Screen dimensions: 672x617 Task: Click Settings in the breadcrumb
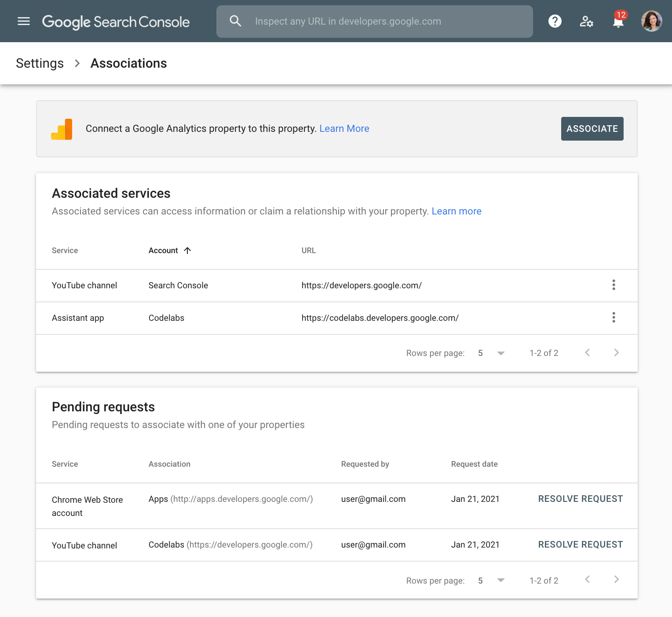(x=39, y=63)
